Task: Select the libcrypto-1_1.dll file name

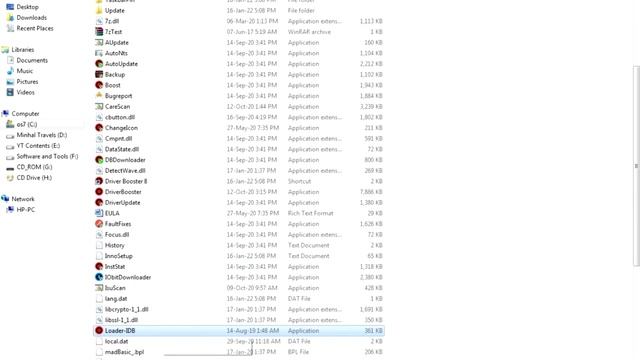Action: tap(127, 309)
